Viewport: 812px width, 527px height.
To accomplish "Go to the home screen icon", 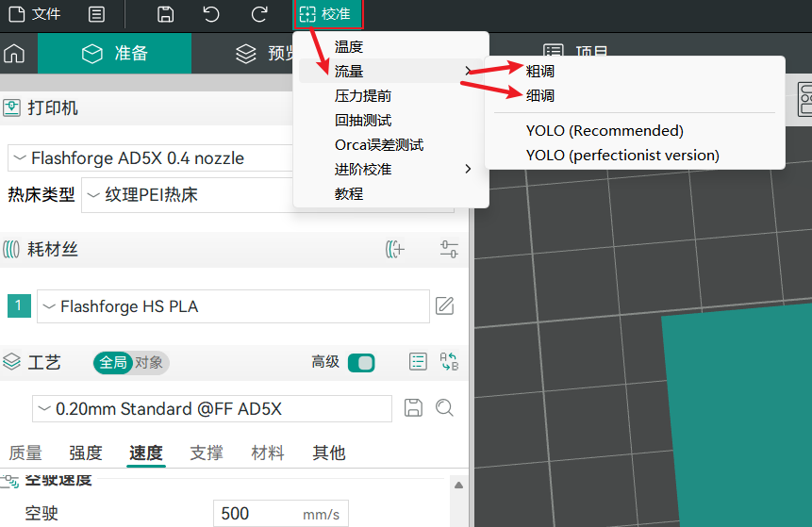I will [x=14, y=54].
